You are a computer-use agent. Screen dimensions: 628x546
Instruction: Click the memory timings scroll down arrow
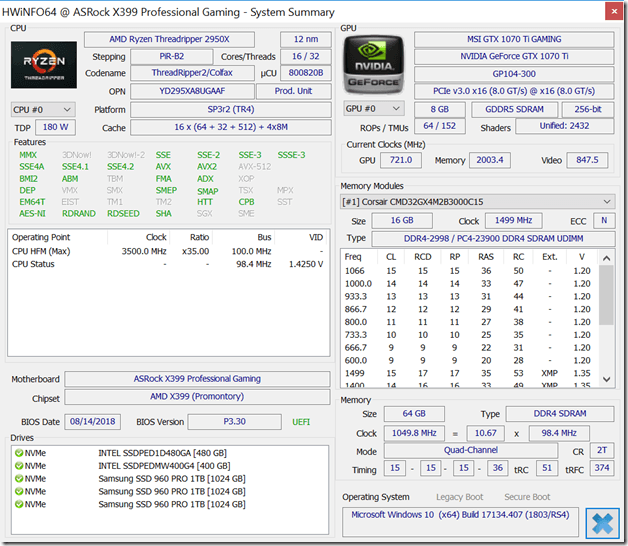click(x=606, y=379)
